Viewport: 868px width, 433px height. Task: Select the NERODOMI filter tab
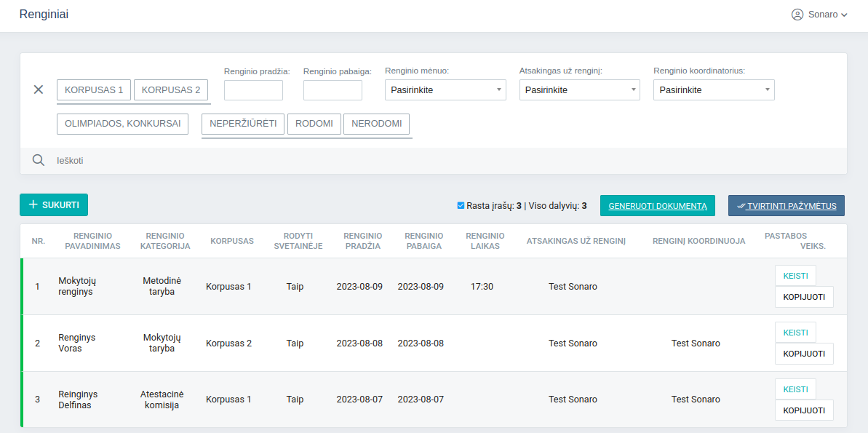(x=376, y=124)
